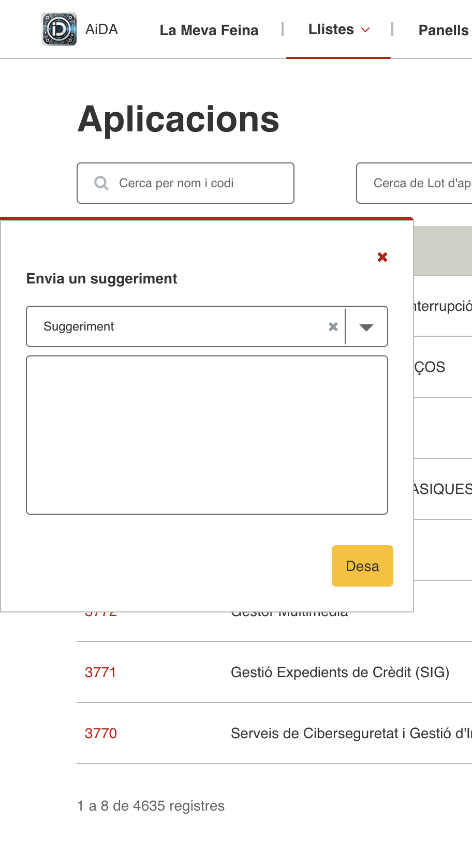Clear the Suggeriment selection
The height and width of the screenshot is (868, 472).
pyautogui.click(x=333, y=326)
